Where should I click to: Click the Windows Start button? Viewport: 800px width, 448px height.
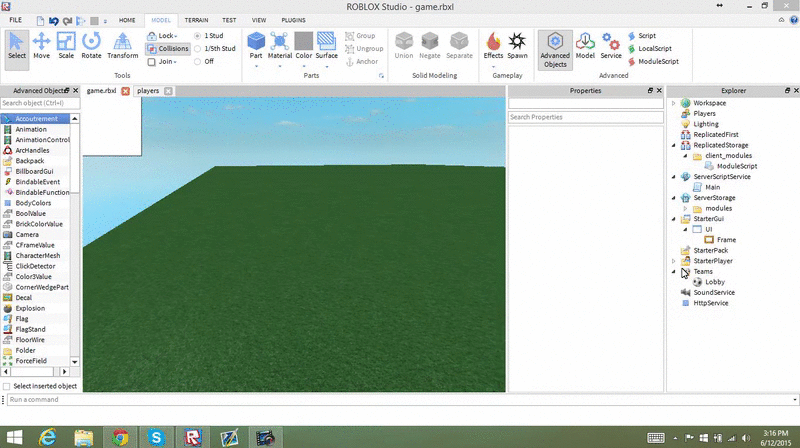[x=14, y=437]
